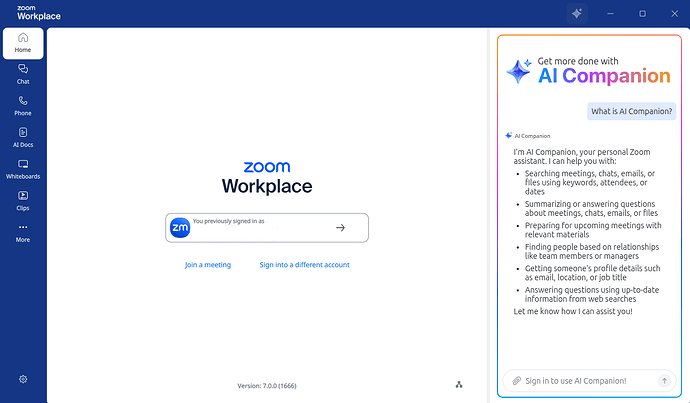Go to AI Docs
690x403 pixels.
point(22,137)
